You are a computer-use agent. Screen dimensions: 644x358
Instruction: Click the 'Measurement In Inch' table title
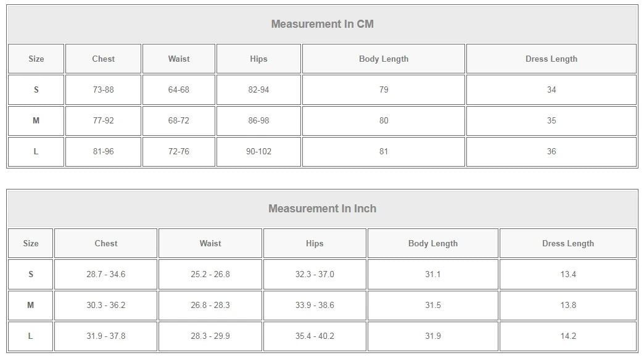click(322, 209)
